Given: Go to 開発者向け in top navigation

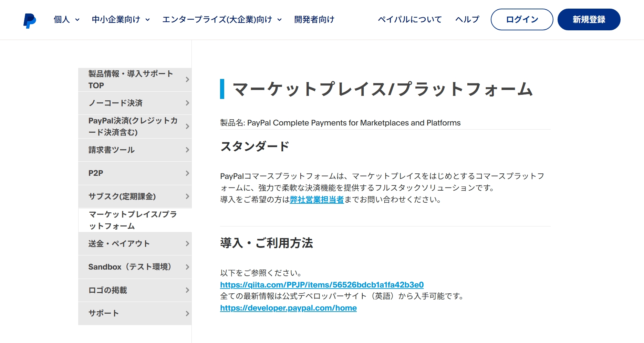Looking at the screenshot, I should [314, 20].
